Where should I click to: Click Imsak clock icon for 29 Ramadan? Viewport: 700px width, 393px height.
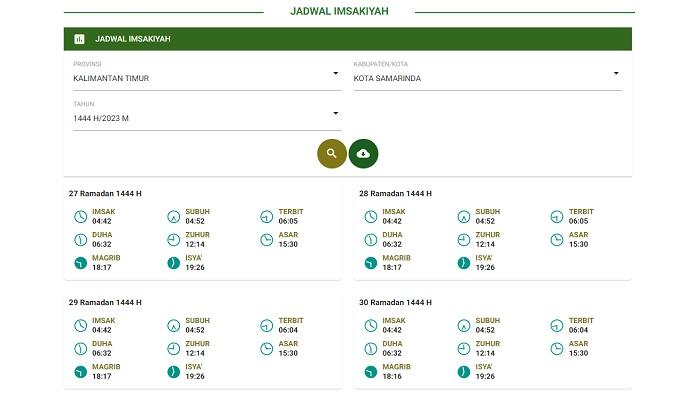tap(80, 326)
